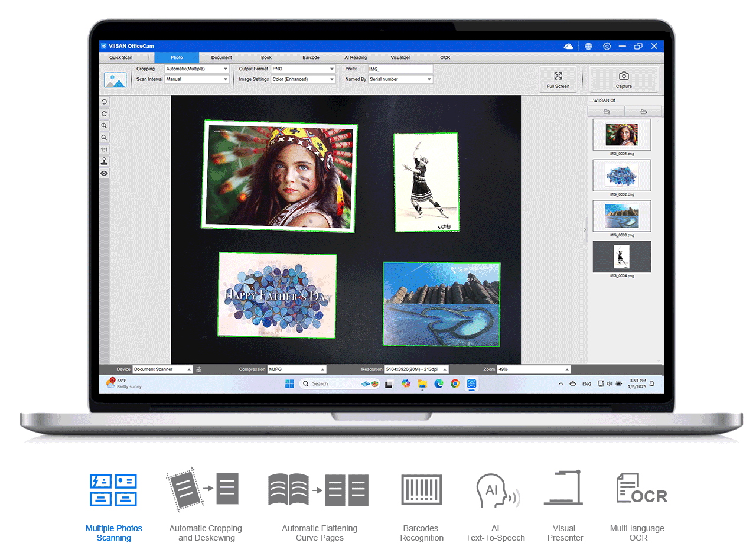Toggle the eye visibility icon in left toolbar
The width and height of the screenshot is (756, 559).
[104, 173]
